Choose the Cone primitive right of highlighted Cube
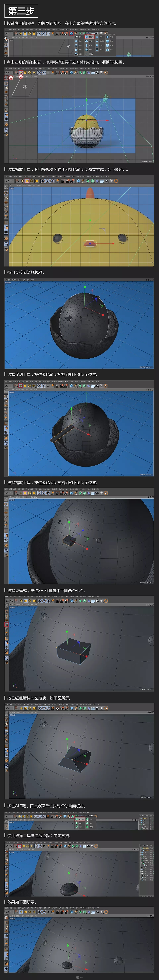 [100, 37]
